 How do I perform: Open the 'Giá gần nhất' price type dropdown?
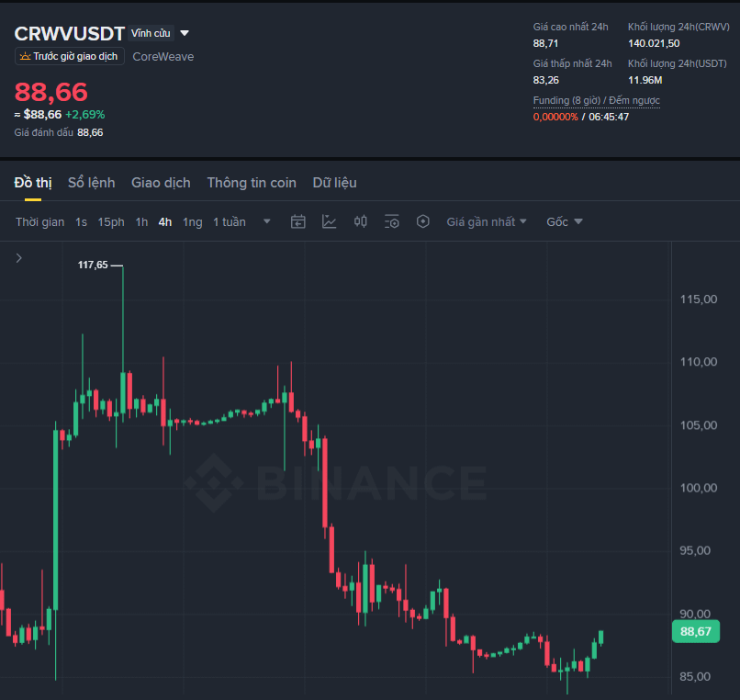[x=487, y=221]
